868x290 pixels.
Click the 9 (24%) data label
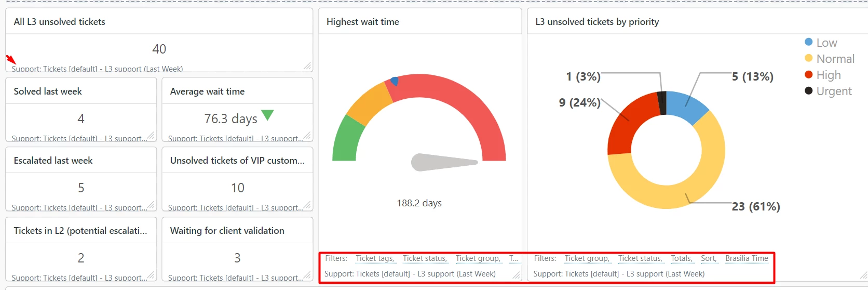[x=579, y=103]
